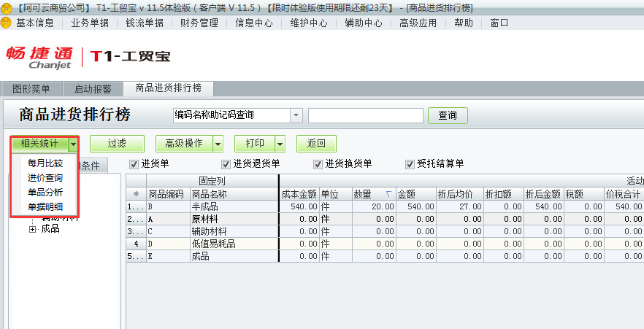Image resolution: width=644 pixels, height=329 pixels.
Task: Choose 每月比较 from the dropdown menu
Action: coord(45,163)
